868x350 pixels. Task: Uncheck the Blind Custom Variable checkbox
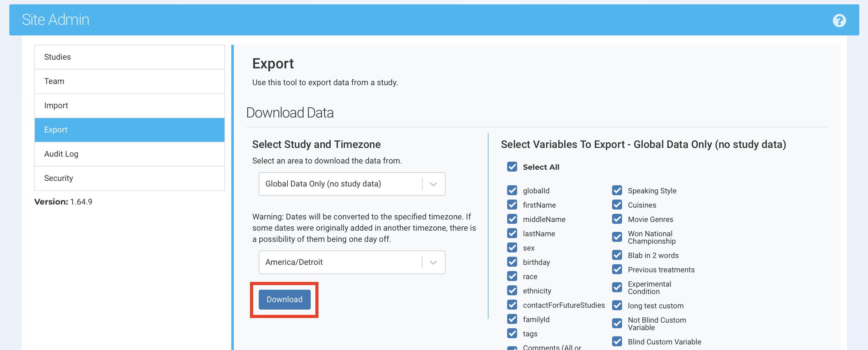[617, 342]
